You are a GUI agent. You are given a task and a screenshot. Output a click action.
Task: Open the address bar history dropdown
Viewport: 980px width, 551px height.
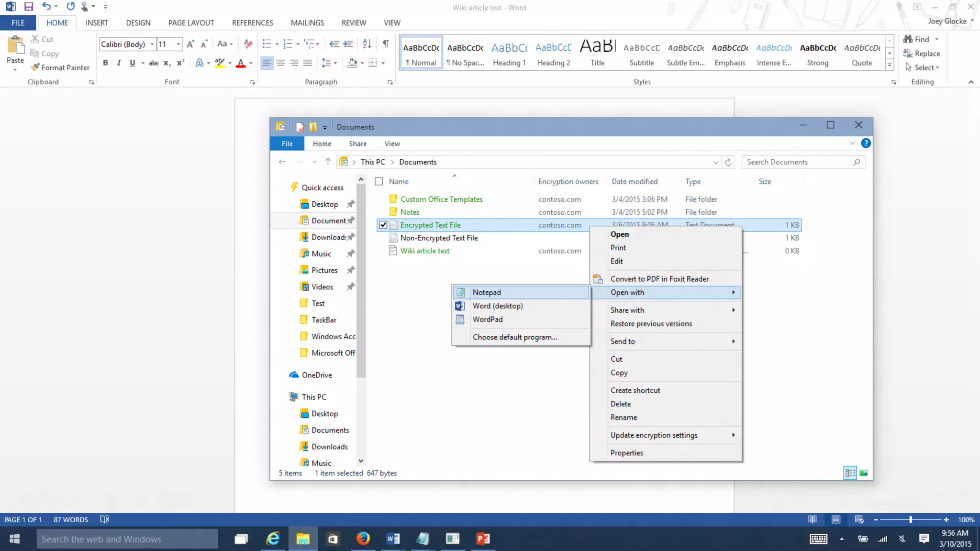click(715, 162)
